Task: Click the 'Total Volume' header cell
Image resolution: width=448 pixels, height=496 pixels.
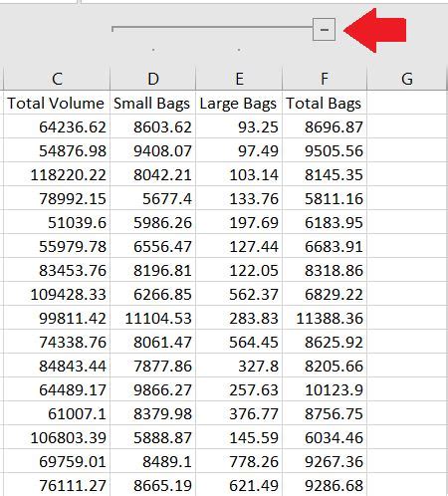Action: click(57, 103)
